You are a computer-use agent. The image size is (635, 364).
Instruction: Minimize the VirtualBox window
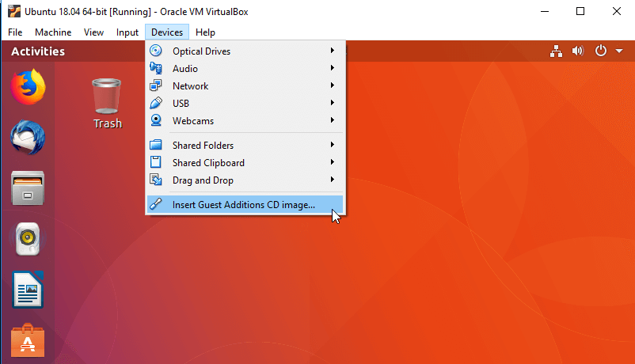[x=545, y=11]
